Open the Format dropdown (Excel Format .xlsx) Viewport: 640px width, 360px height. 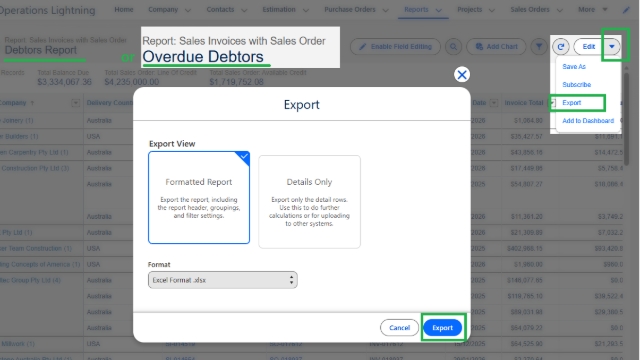(222, 280)
